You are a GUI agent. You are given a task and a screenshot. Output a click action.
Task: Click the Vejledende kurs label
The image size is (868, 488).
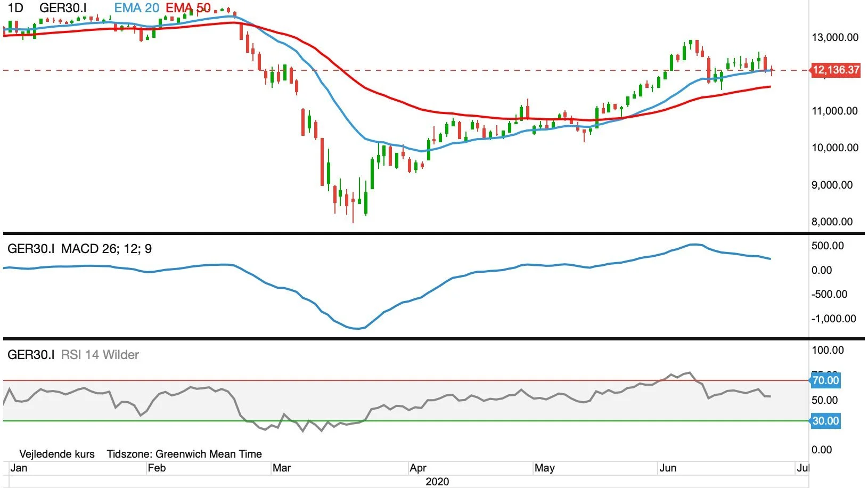click(x=57, y=454)
